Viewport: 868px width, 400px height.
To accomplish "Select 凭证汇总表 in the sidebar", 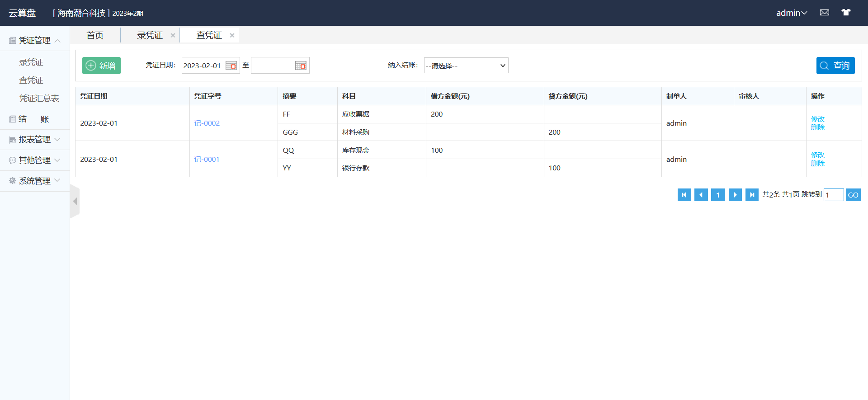I will pos(39,99).
